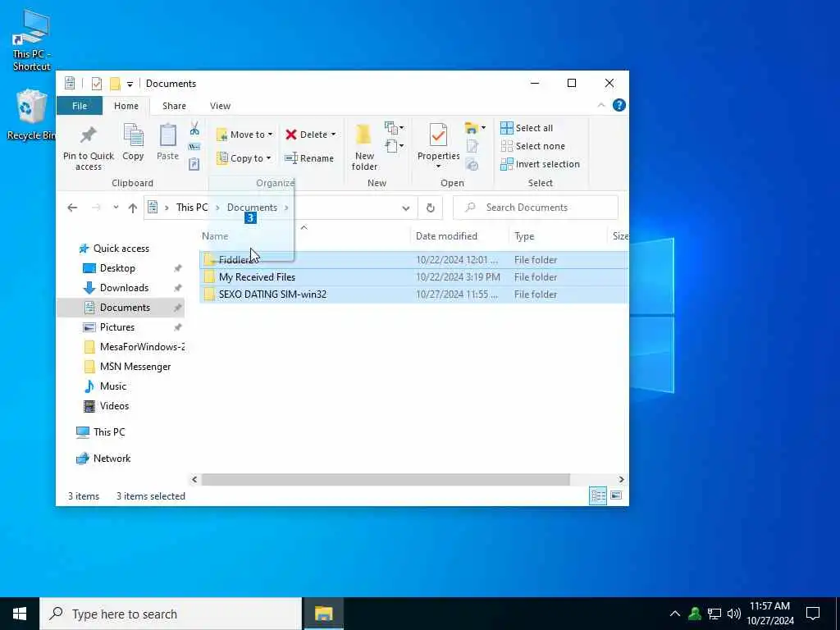The image size is (840, 630).
Task: Open the Copy to dropdown
Action: pos(244,158)
